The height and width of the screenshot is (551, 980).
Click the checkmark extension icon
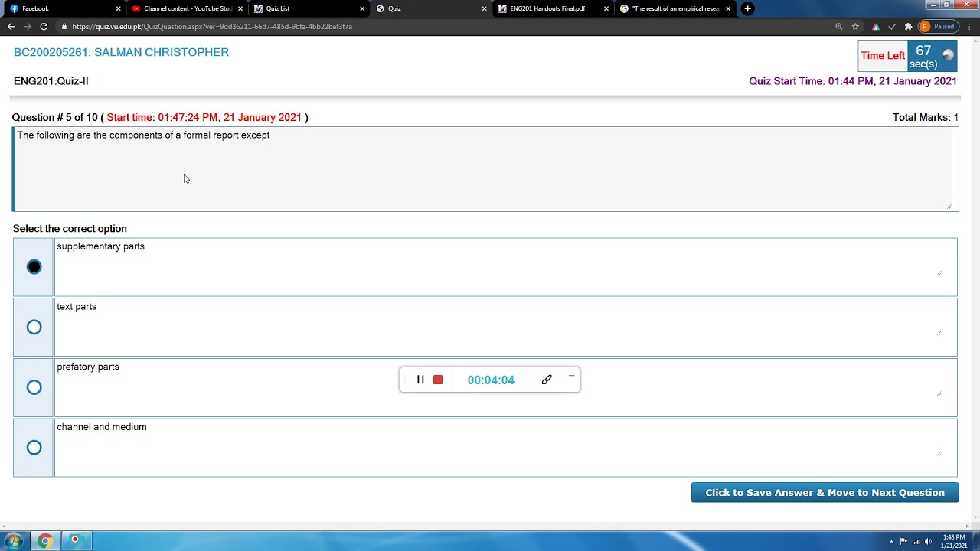(x=892, y=26)
